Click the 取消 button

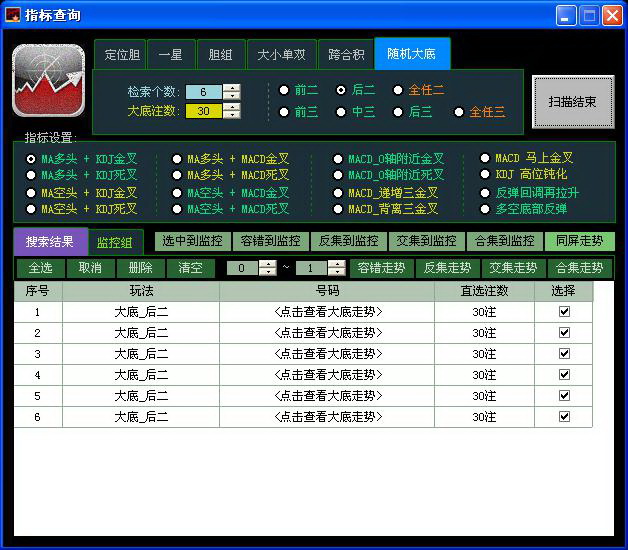click(90, 268)
